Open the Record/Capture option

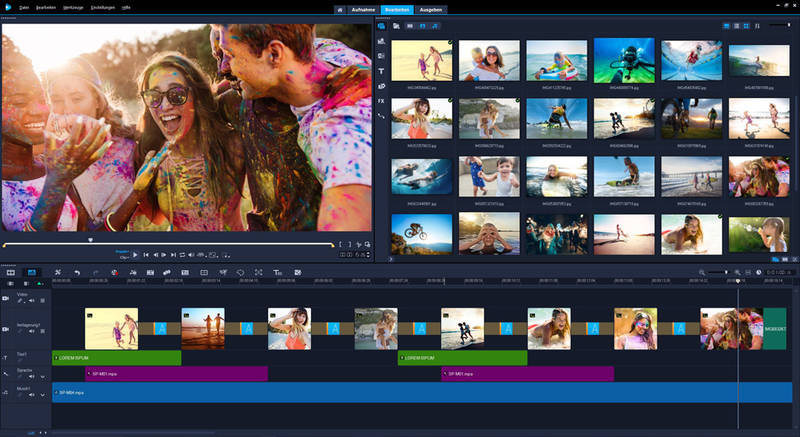pos(115,273)
